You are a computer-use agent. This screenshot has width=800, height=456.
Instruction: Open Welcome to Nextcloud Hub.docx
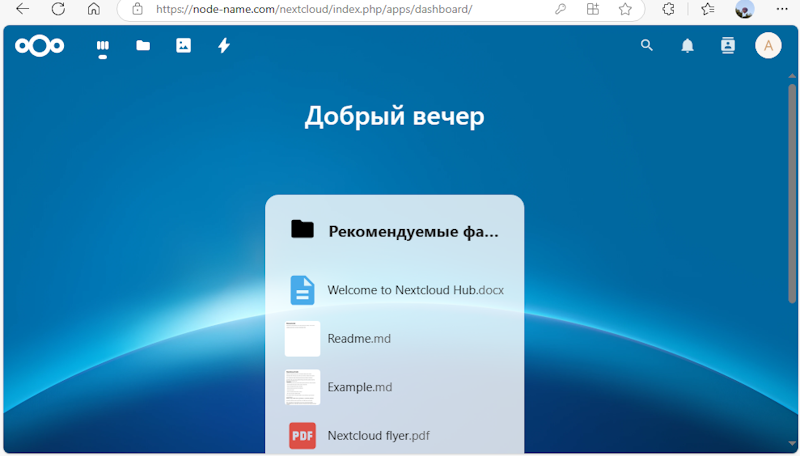394,290
